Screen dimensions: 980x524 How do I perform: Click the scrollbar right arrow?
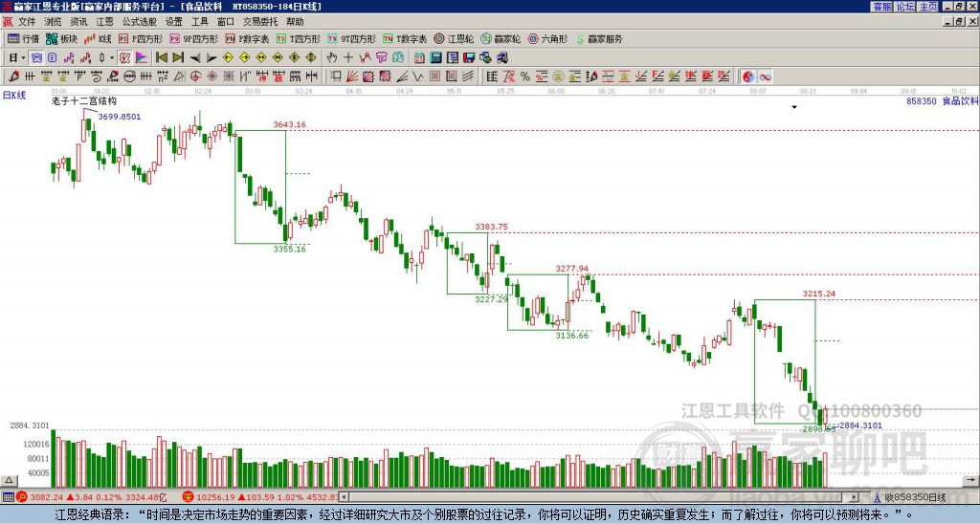(855, 497)
